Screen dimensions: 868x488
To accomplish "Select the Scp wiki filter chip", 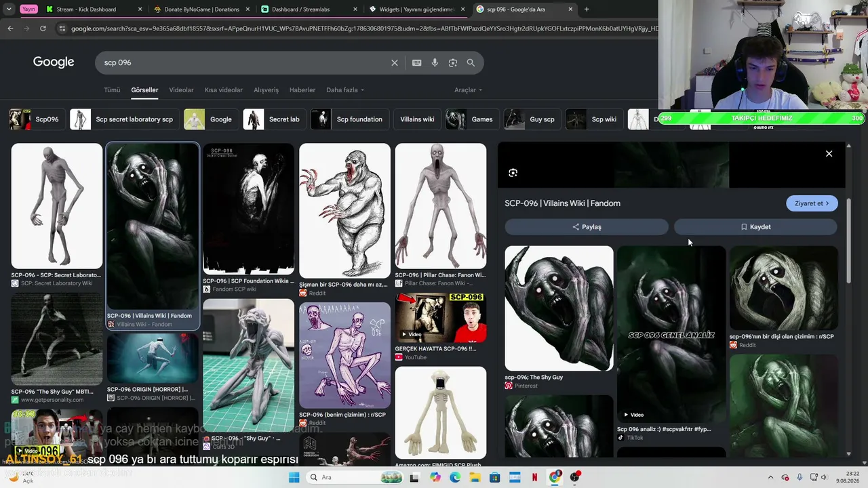I will coord(594,119).
